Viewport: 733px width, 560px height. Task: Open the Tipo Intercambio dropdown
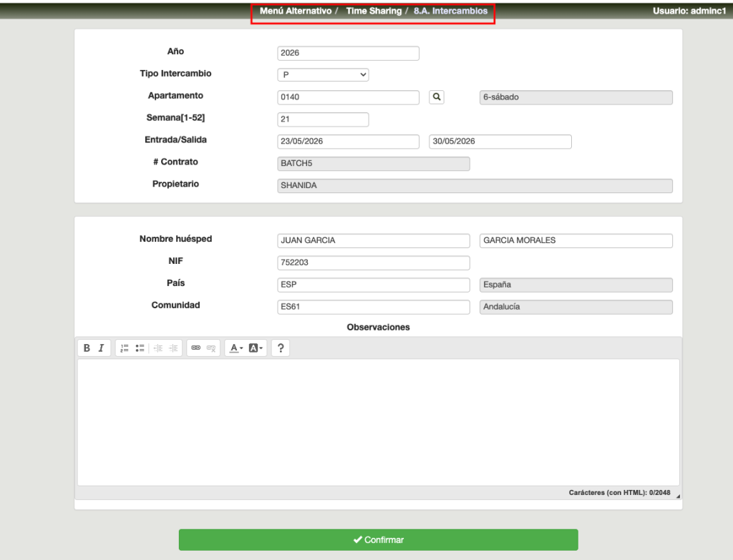point(322,74)
